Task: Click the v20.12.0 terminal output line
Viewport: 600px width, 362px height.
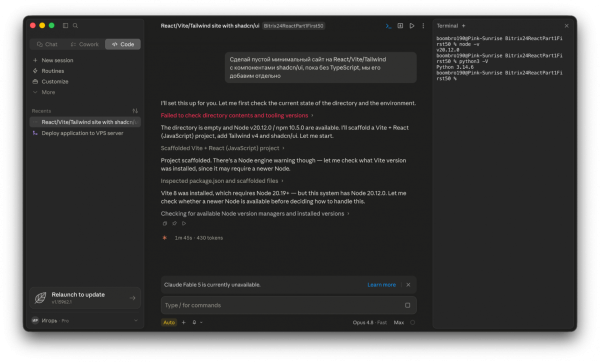Action: pos(448,50)
